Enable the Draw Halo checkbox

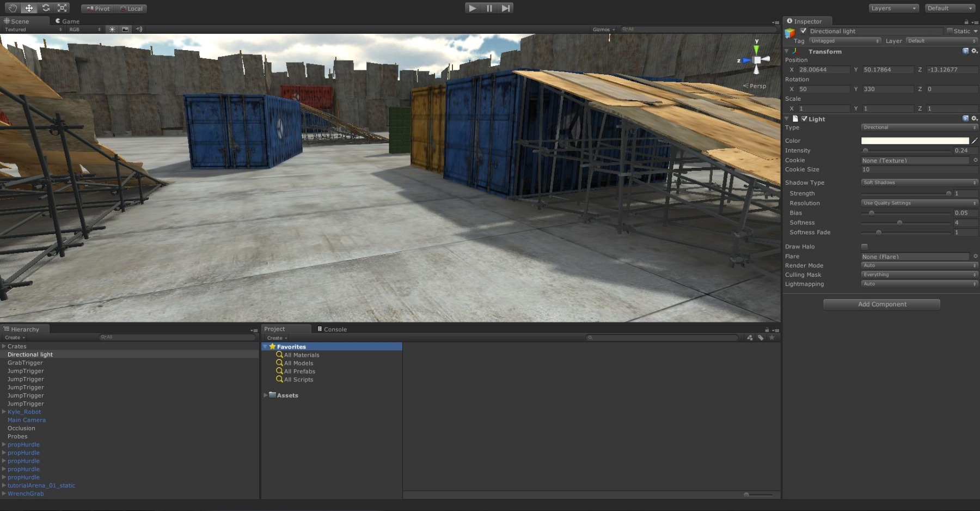[x=865, y=247]
